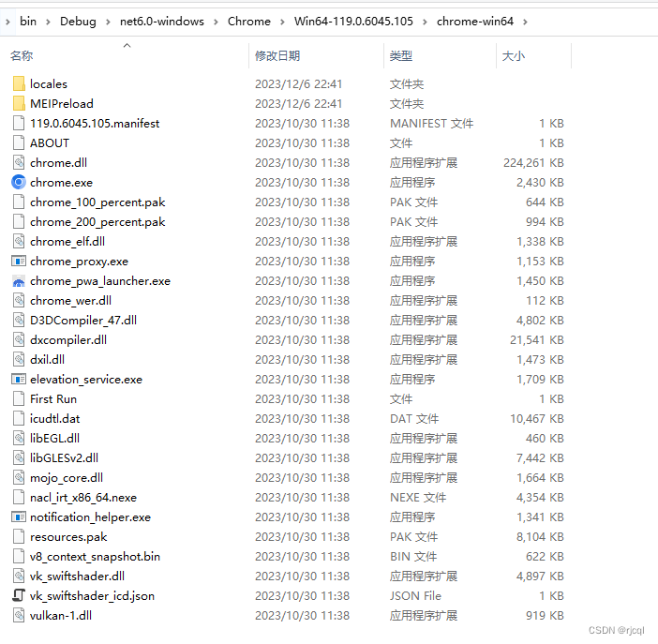
Task: Navigate to the Debug breadcrumb
Action: 78,21
